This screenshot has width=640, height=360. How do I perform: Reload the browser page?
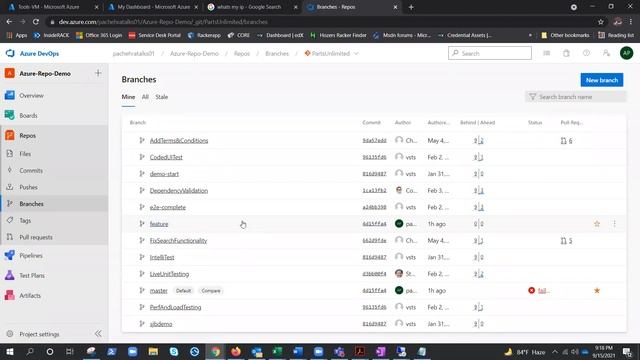point(36,22)
